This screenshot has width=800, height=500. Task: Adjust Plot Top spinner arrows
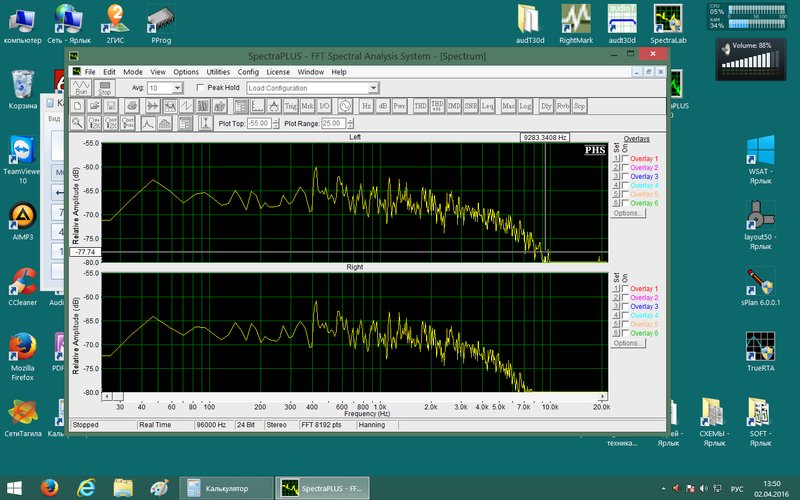pyautogui.click(x=276, y=123)
